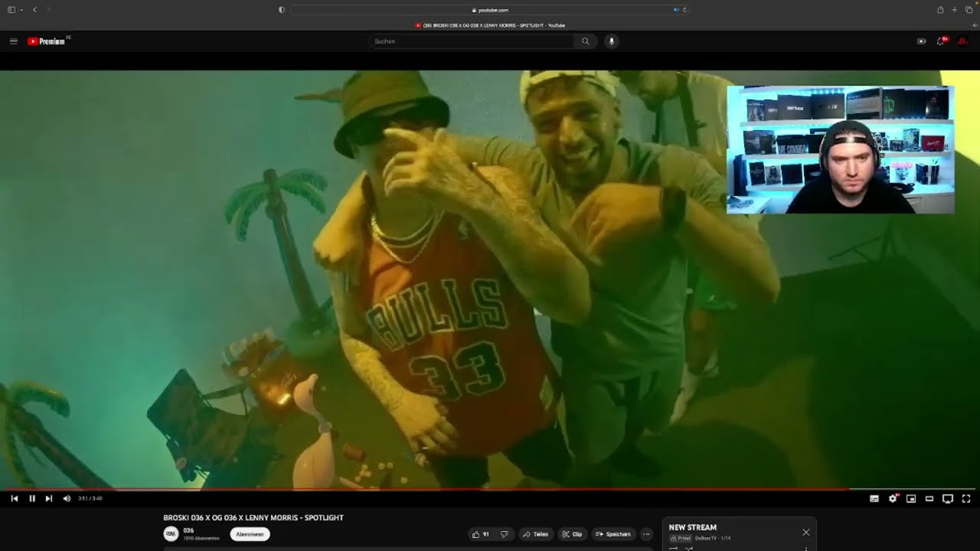The height and width of the screenshot is (551, 980).
Task: Select the youtube.com address bar
Action: click(x=490, y=10)
